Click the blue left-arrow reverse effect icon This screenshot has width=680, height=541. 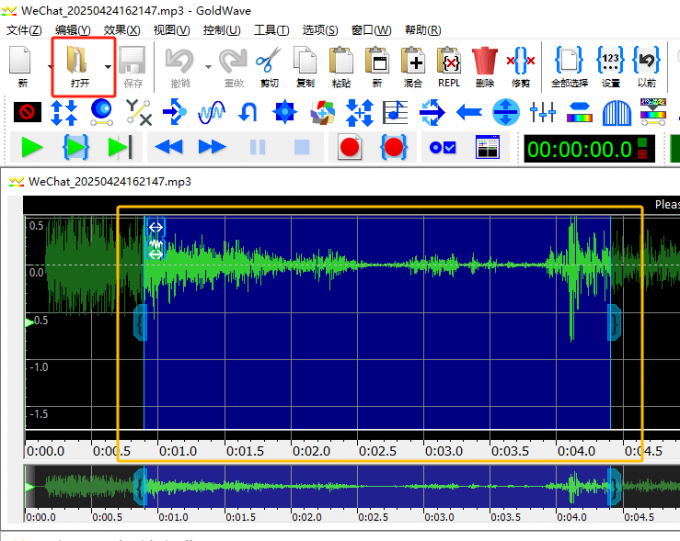[x=469, y=112]
